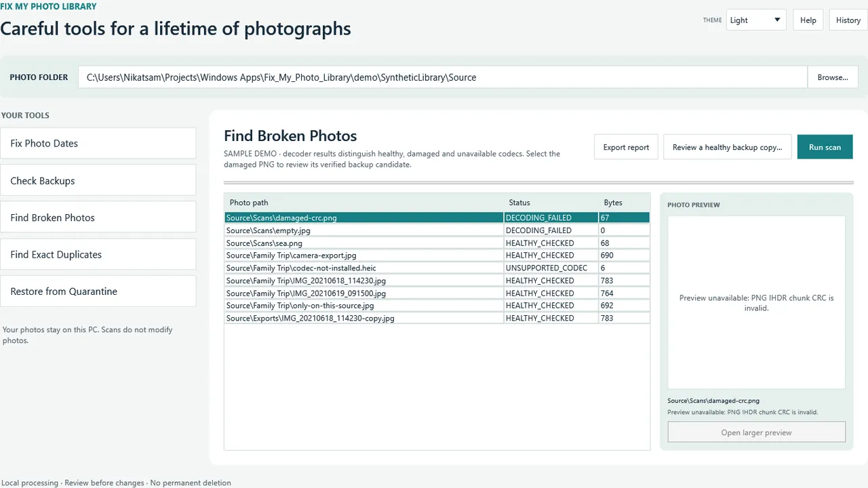Click the HEALTHY_CHECKED status for sea.png

pyautogui.click(x=551, y=243)
